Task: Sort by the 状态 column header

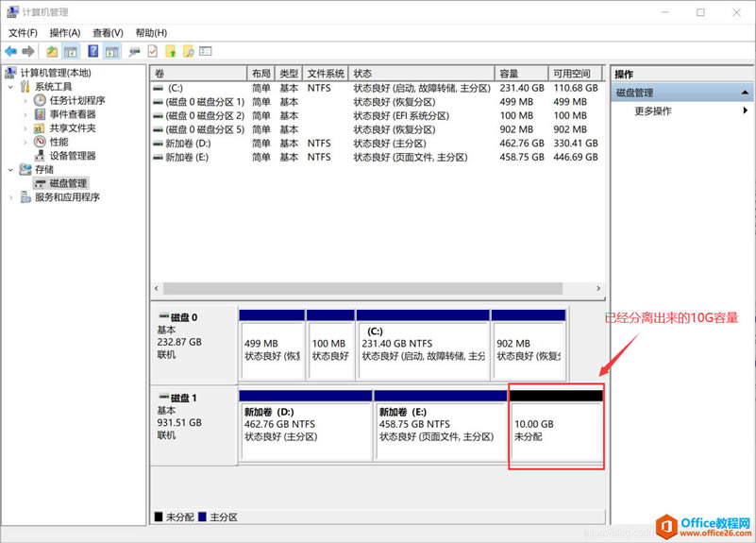Action: click(422, 74)
